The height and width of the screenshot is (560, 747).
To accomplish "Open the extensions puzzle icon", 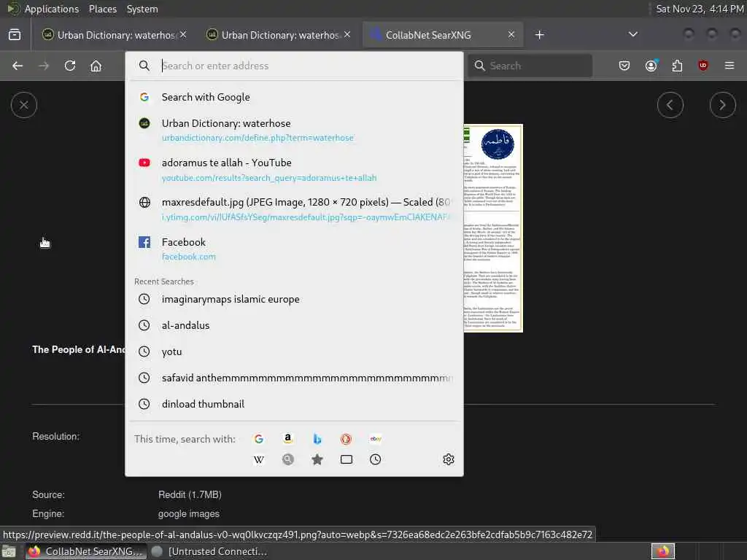I will pyautogui.click(x=677, y=66).
